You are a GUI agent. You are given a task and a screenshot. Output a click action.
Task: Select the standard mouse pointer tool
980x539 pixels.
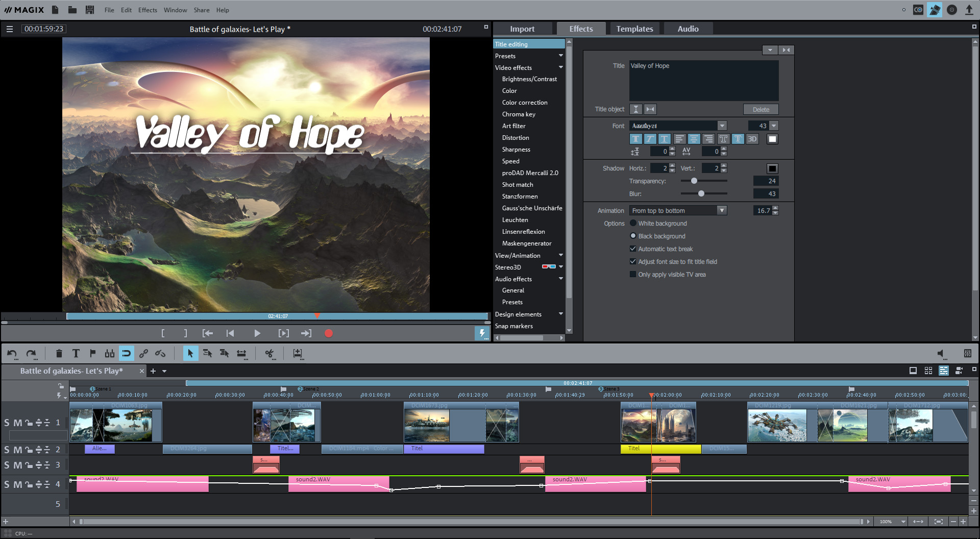[x=190, y=353]
